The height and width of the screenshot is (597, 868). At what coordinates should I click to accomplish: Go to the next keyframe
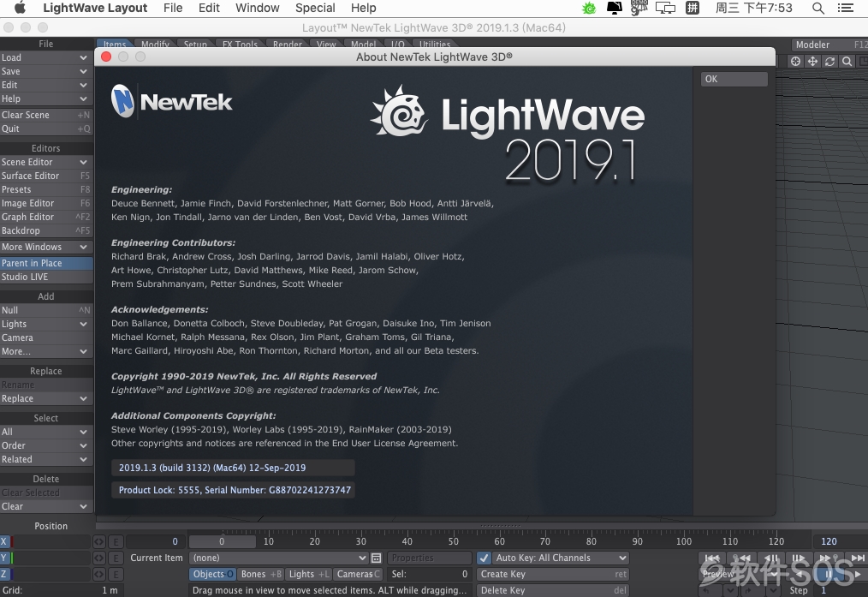(828, 558)
